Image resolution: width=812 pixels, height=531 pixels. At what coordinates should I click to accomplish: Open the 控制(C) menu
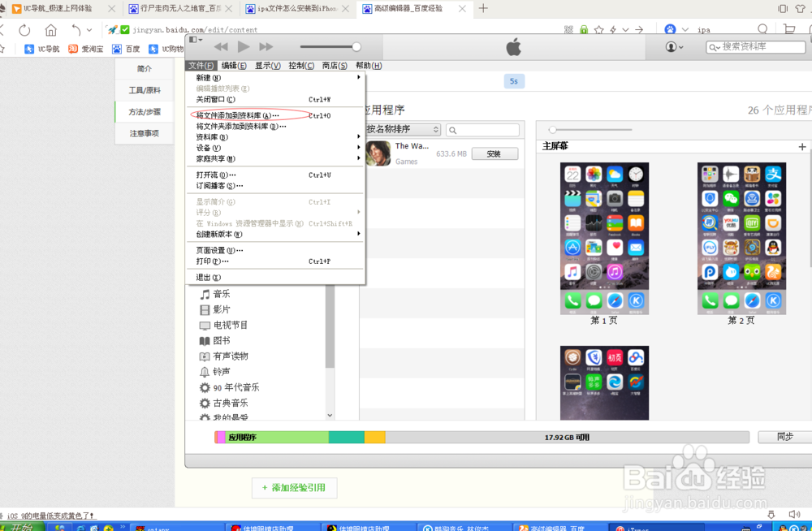[x=301, y=66]
